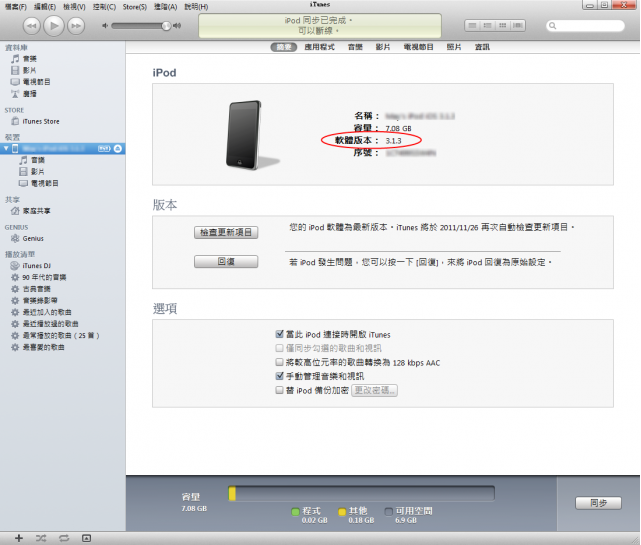
Task: Collapse the iPod device tree
Action: click(x=6, y=148)
